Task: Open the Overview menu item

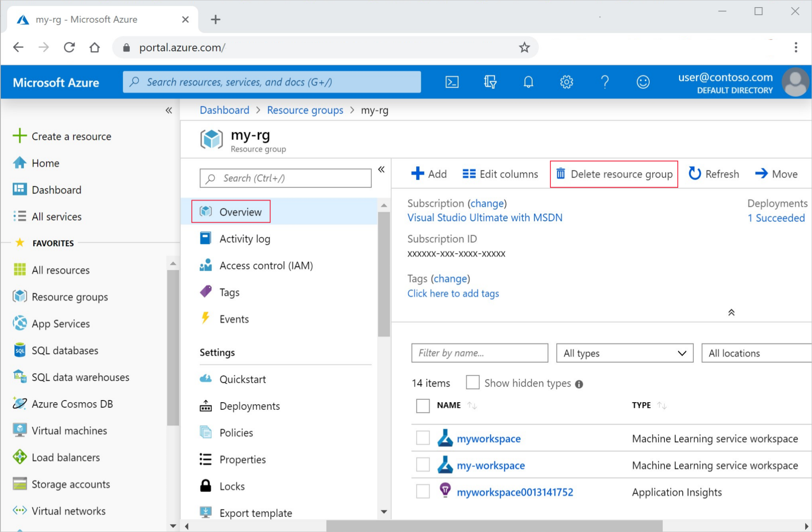Action: 240,211
